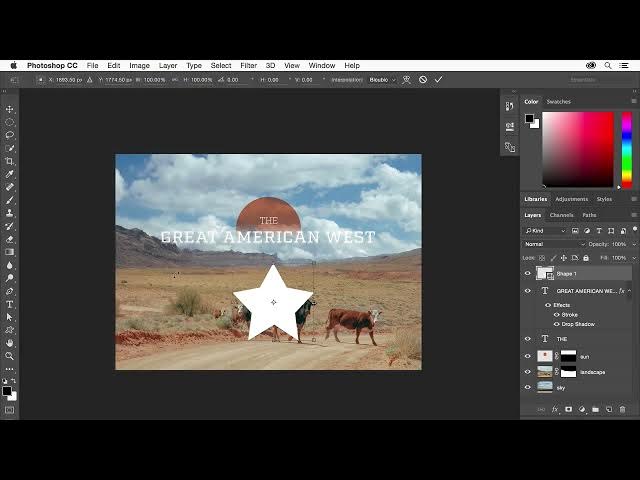The width and height of the screenshot is (640, 480).
Task: Select the Zoom tool in toolbar
Action: pos(10,356)
